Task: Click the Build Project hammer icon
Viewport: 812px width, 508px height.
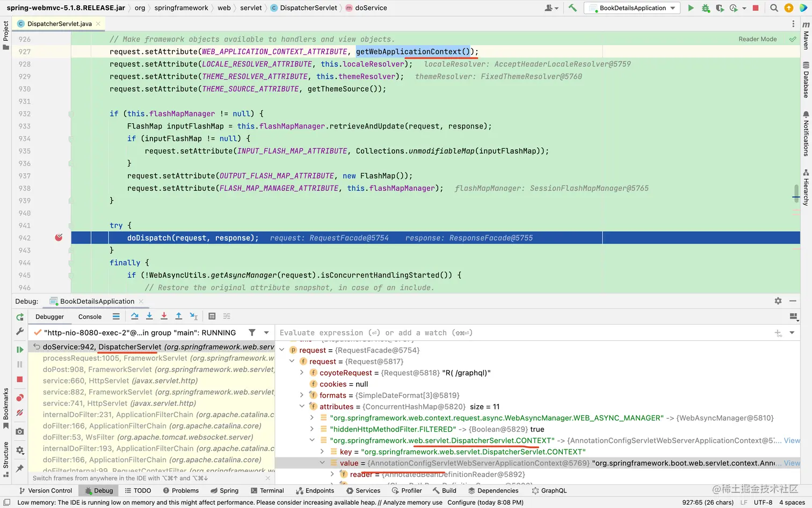Action: point(572,8)
